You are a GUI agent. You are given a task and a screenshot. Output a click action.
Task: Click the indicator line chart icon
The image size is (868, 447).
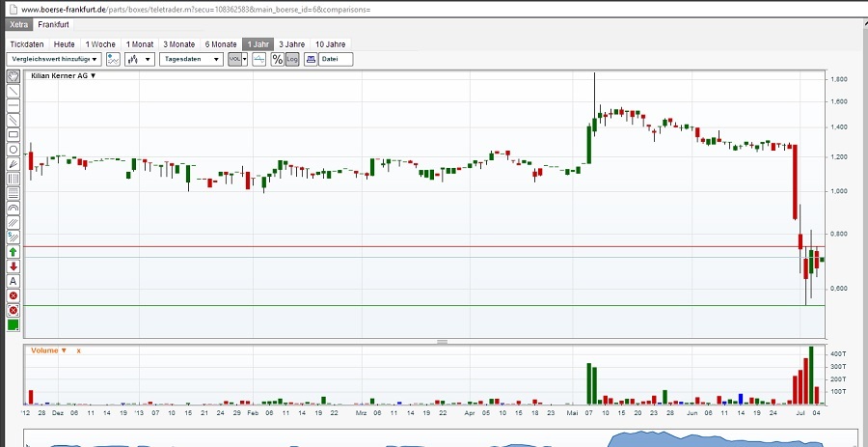258,59
